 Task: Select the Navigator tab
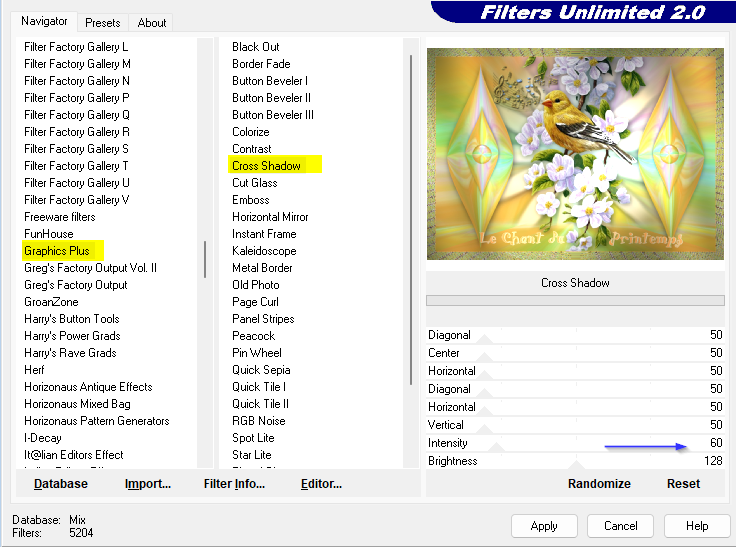pyautogui.click(x=44, y=21)
